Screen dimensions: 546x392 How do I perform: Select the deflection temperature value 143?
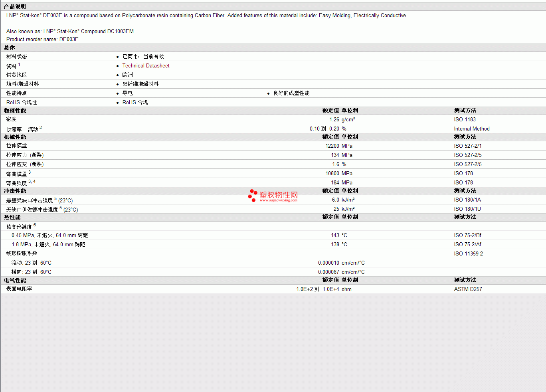335,236
